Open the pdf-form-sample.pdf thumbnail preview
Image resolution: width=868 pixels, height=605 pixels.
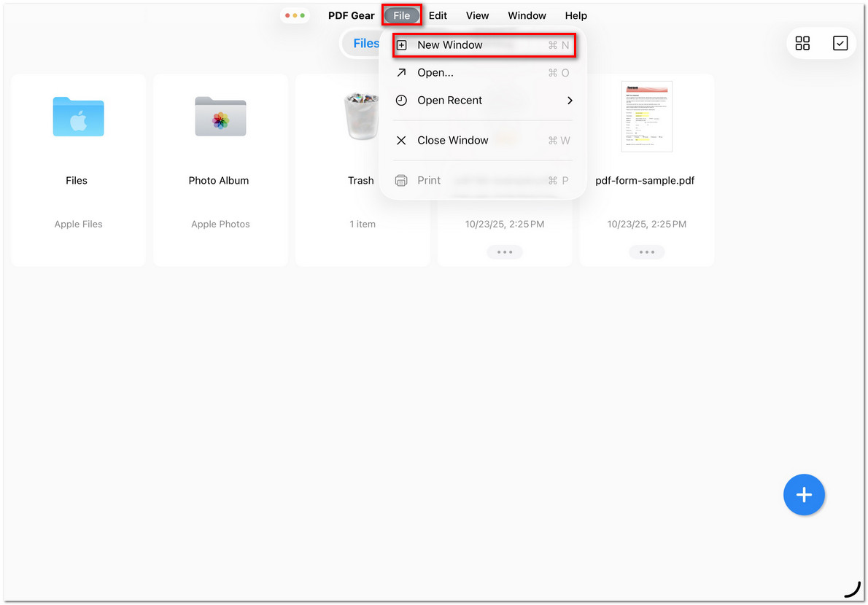click(646, 117)
